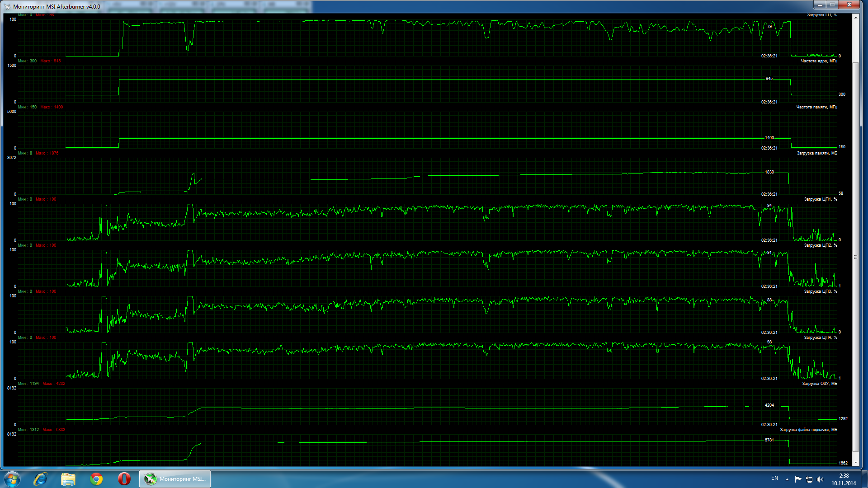Maximize the monitoring window
The height and width of the screenshot is (488, 868).
(832, 5)
